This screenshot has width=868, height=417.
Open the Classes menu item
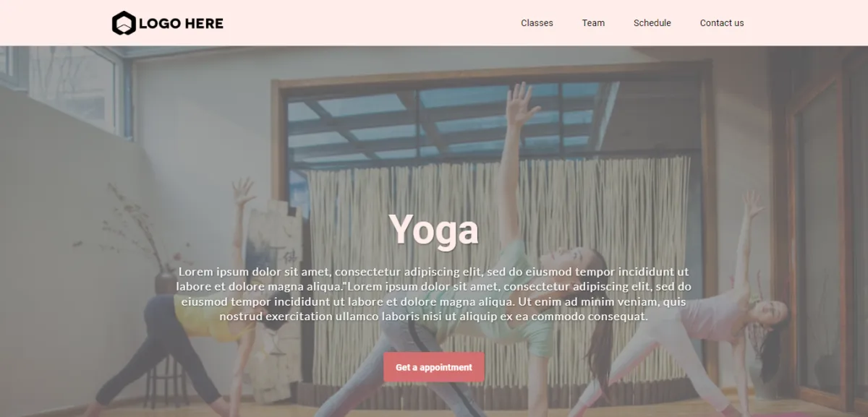pyautogui.click(x=537, y=23)
